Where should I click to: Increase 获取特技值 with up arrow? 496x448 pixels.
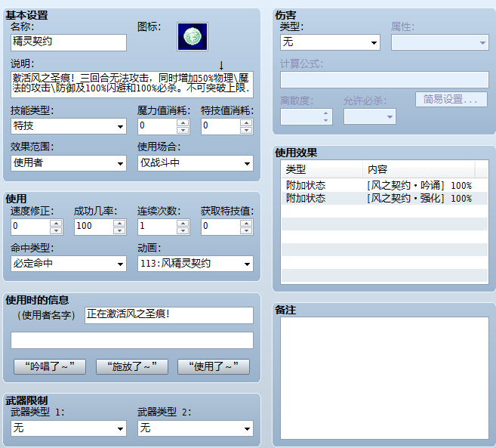tap(246, 223)
